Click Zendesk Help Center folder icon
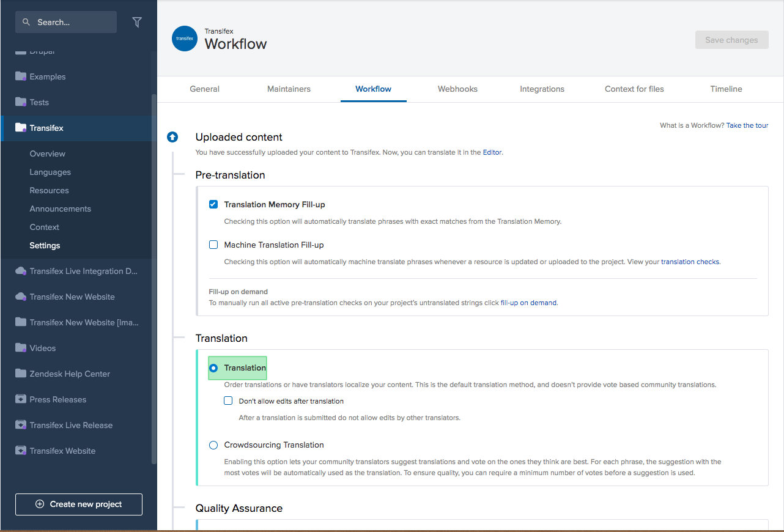 pyautogui.click(x=20, y=374)
